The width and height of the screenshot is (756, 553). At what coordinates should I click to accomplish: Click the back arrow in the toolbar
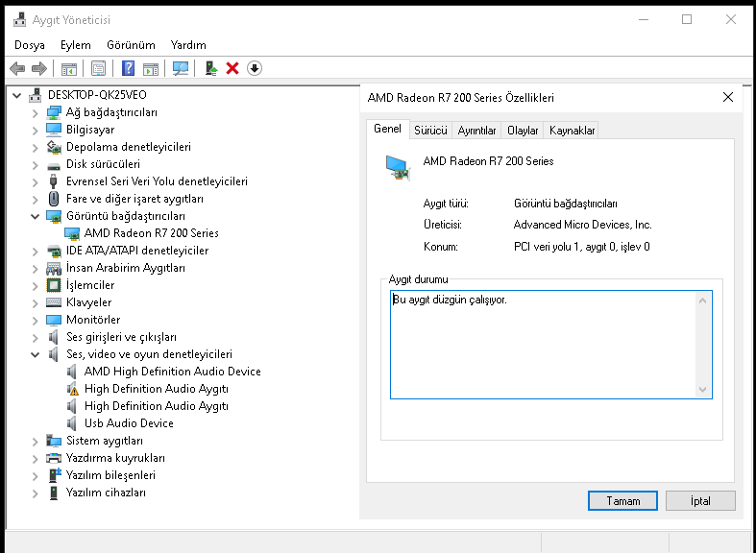click(x=17, y=68)
